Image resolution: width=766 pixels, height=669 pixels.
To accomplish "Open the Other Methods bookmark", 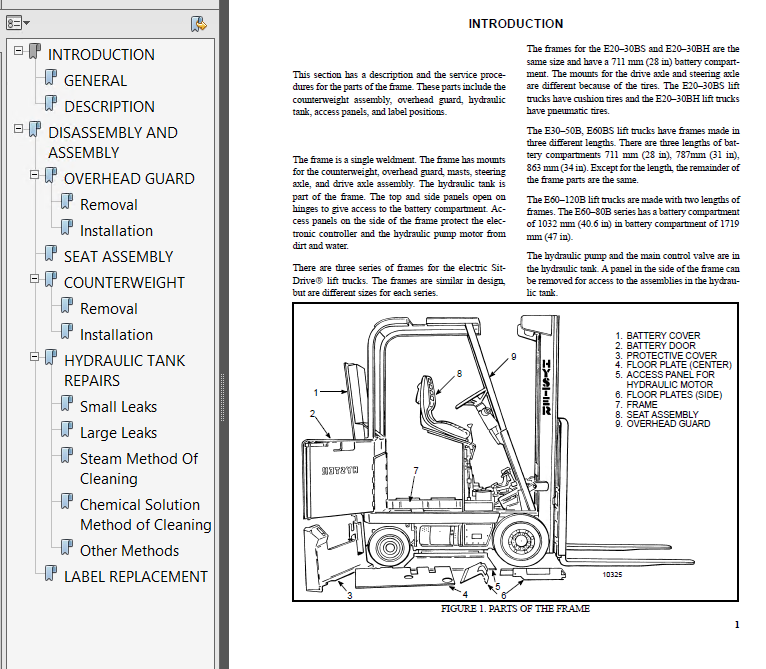I will [129, 551].
